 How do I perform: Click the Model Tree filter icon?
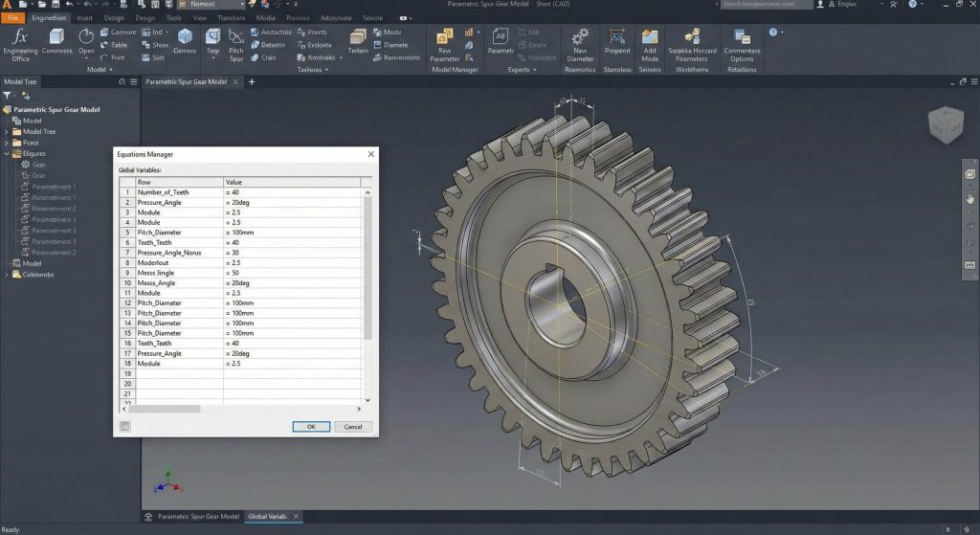click(8, 96)
